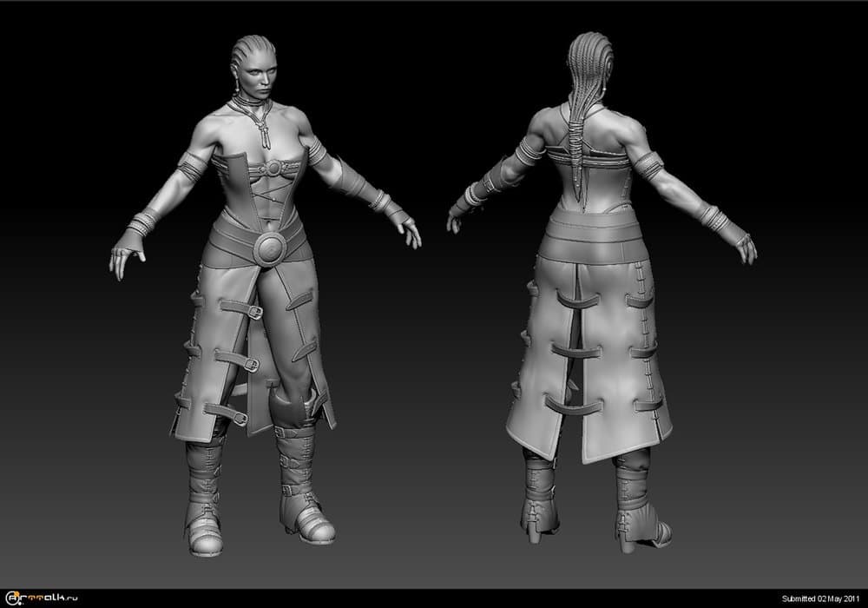Click the front view model's braided hair
Viewport: 868px width, 608px height.
click(x=249, y=48)
